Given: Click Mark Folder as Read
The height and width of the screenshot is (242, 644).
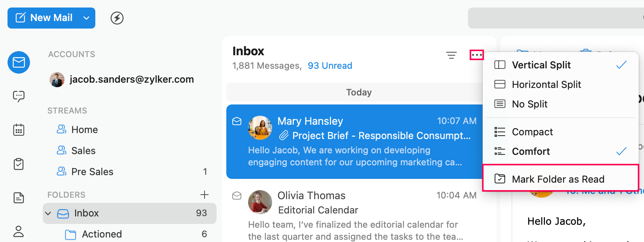Looking at the screenshot, I should tap(561, 179).
